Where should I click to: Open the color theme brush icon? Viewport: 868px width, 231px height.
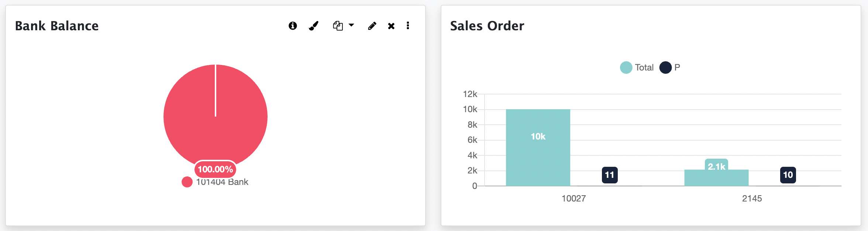[314, 25]
